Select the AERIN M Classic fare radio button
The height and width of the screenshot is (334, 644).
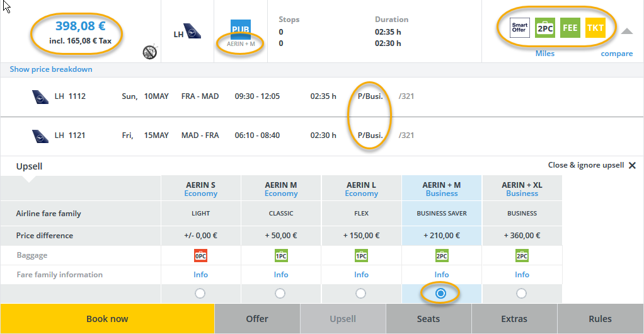coord(280,293)
